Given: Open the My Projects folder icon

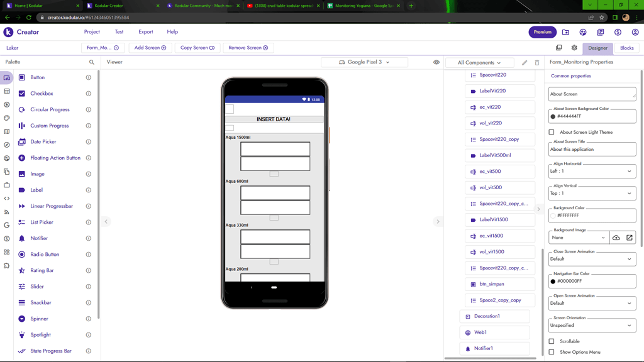Looking at the screenshot, I should 565,32.
